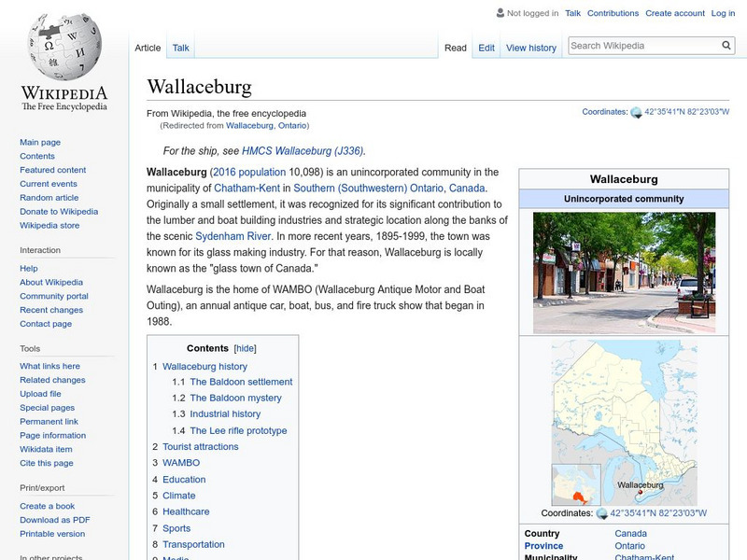Image resolution: width=747 pixels, height=560 pixels.
Task: Open the Wallaceburg street photo
Action: [x=624, y=273]
